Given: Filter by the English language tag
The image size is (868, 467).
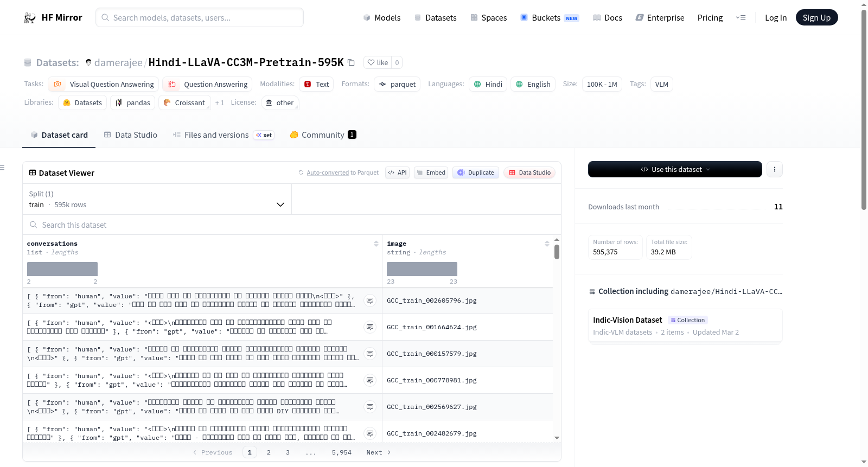Looking at the screenshot, I should coord(533,84).
